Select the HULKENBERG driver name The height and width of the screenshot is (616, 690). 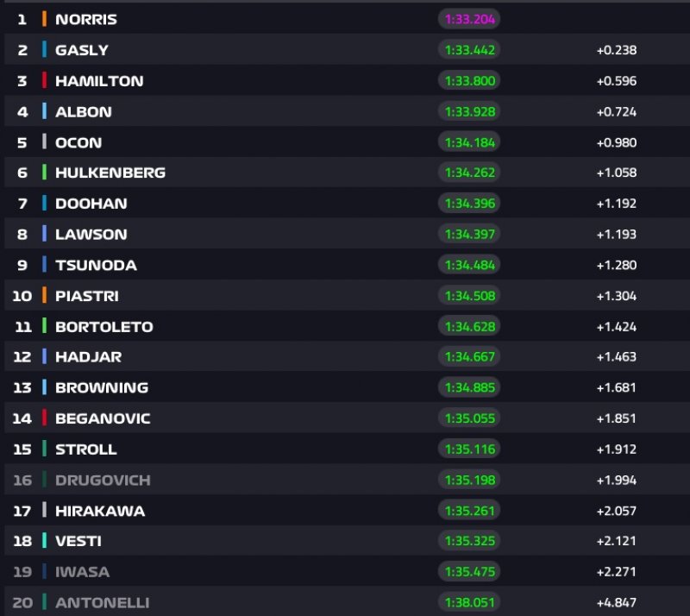click(110, 173)
